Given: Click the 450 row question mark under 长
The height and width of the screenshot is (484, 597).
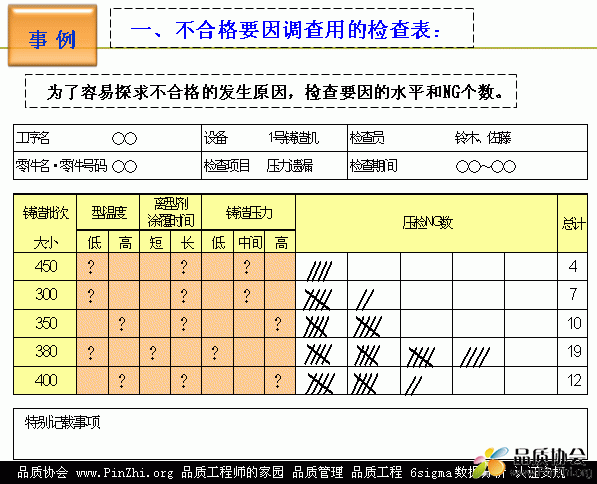Looking at the screenshot, I should point(184,267).
